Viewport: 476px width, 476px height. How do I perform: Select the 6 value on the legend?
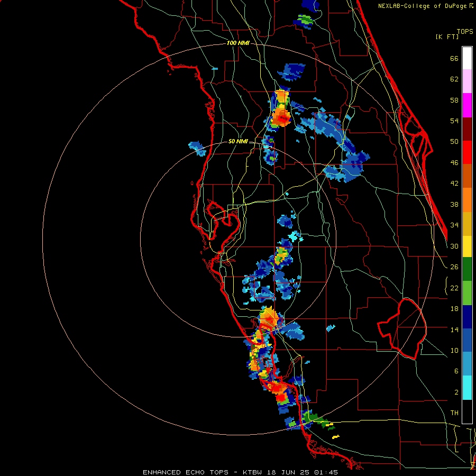(x=456, y=371)
